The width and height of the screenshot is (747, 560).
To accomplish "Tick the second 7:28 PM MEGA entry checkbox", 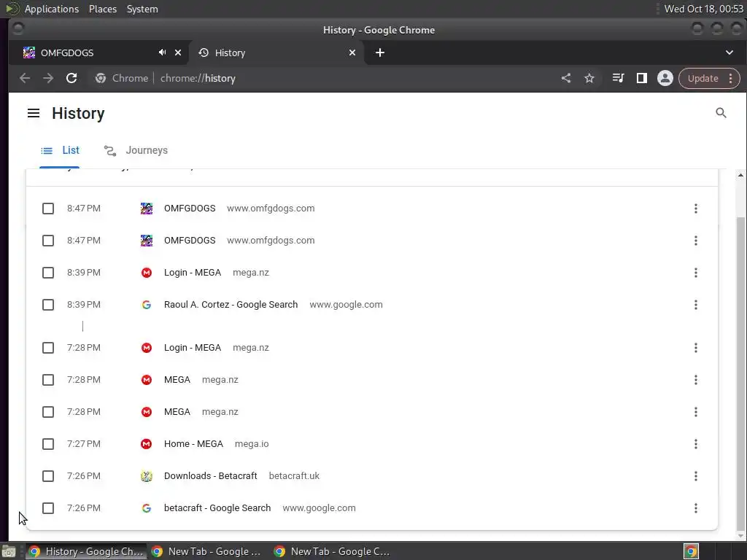I will 48,412.
